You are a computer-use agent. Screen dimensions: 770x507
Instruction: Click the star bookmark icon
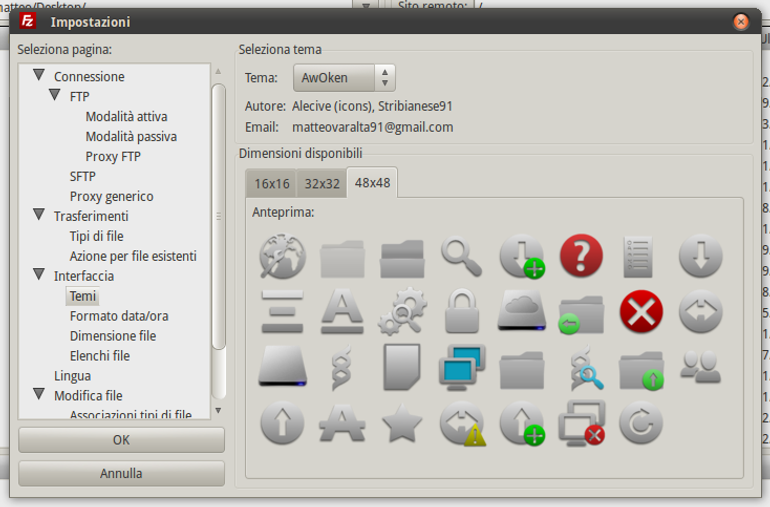click(x=402, y=422)
